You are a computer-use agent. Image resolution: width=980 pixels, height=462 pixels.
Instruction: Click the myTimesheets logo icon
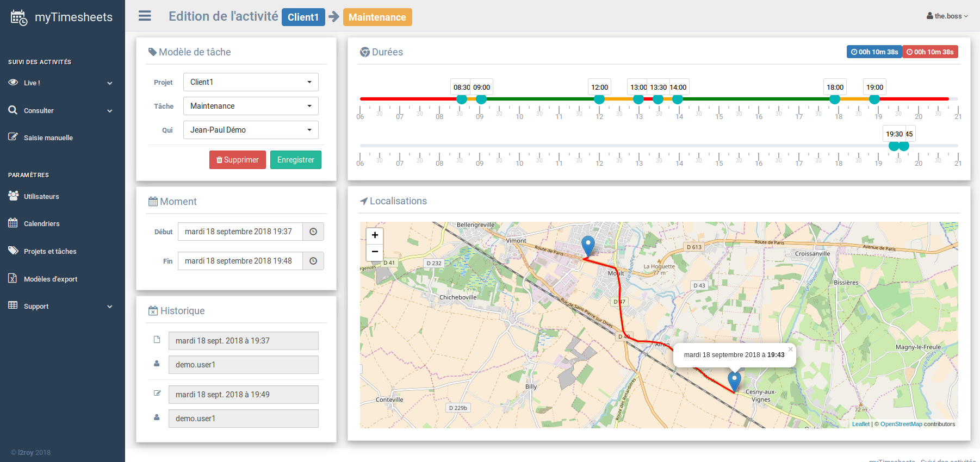click(x=18, y=17)
